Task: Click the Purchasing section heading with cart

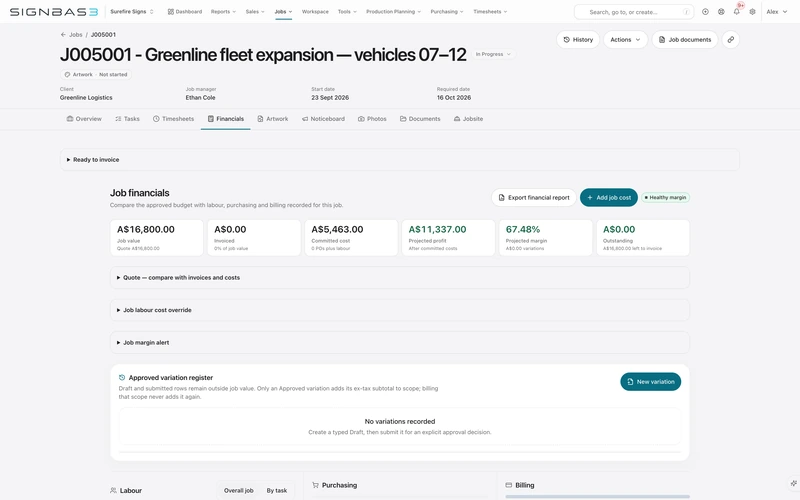Action: pyautogui.click(x=334, y=485)
